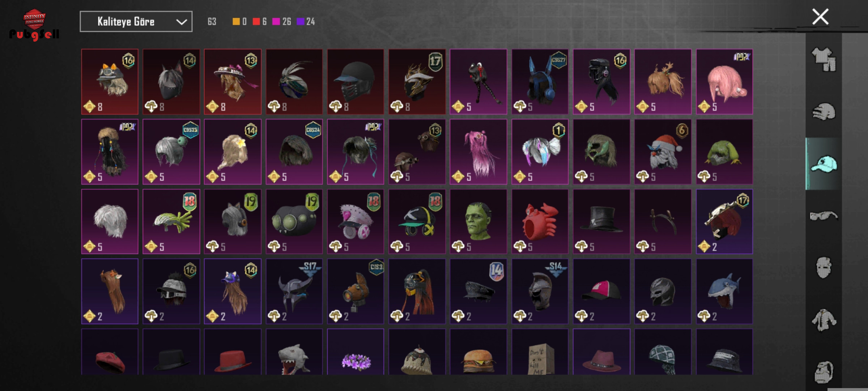Click the Infinity PubgSell logo
The image size is (868, 391).
click(x=34, y=25)
